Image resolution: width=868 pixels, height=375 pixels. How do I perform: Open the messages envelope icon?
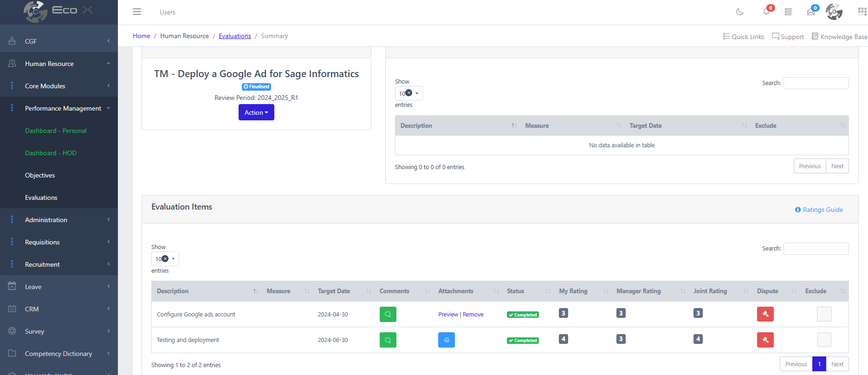point(811,12)
